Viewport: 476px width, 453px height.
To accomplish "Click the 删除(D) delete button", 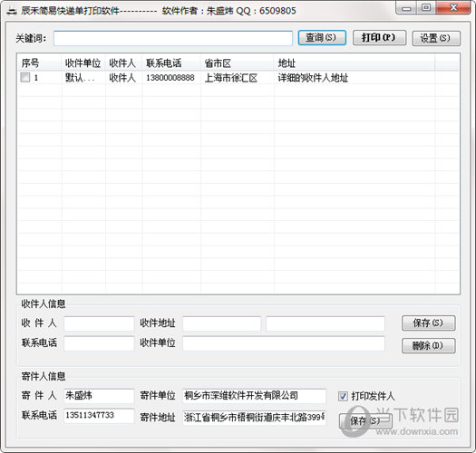I will [x=428, y=345].
